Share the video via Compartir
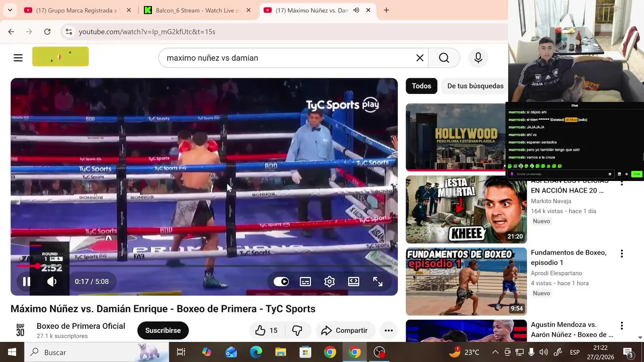The image size is (644, 362). (x=345, y=330)
